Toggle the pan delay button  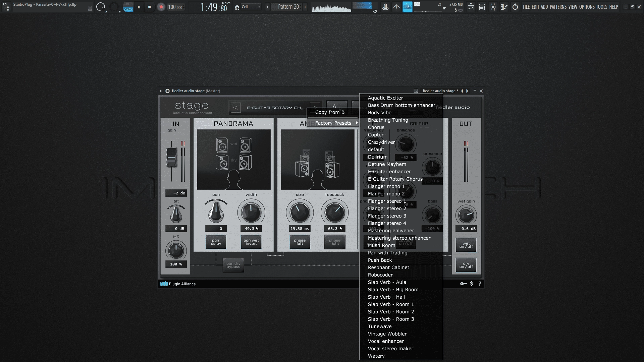coord(216,242)
